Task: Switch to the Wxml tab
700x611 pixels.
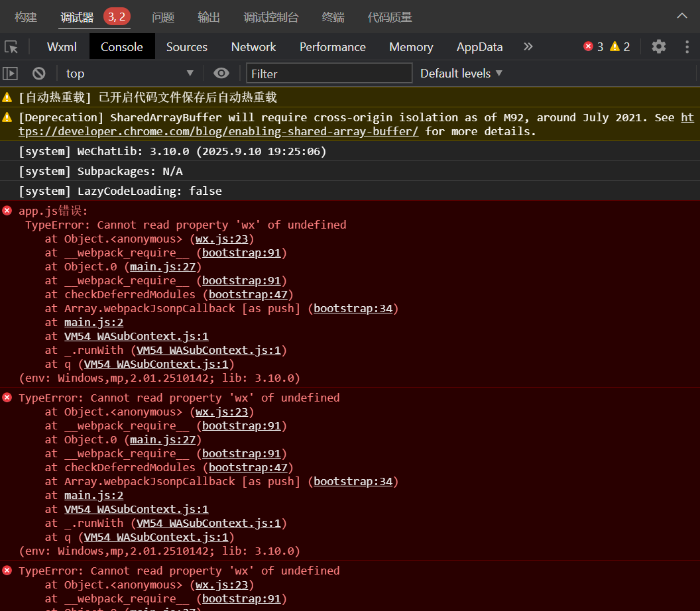Action: 62,47
